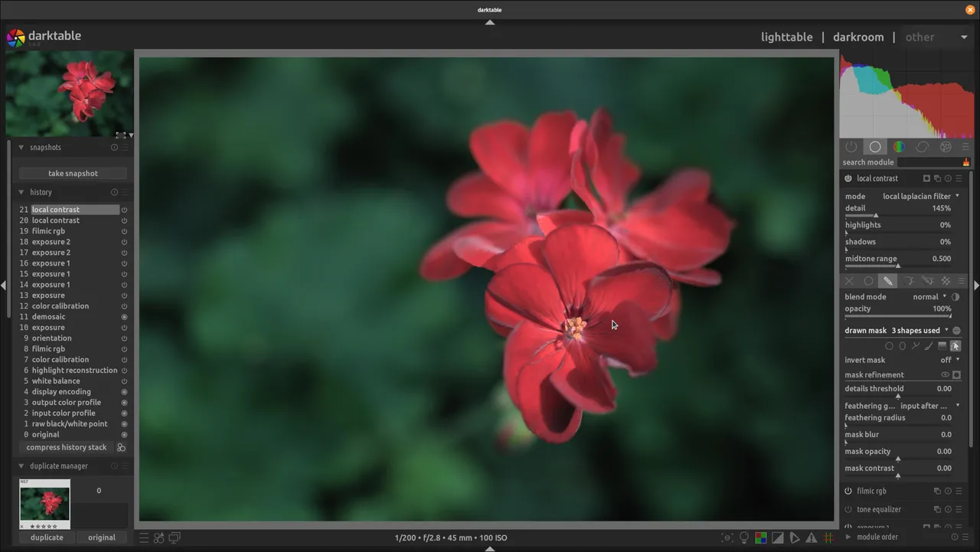Add a brush drawn mask shape
980x552 pixels.
pyautogui.click(x=928, y=346)
